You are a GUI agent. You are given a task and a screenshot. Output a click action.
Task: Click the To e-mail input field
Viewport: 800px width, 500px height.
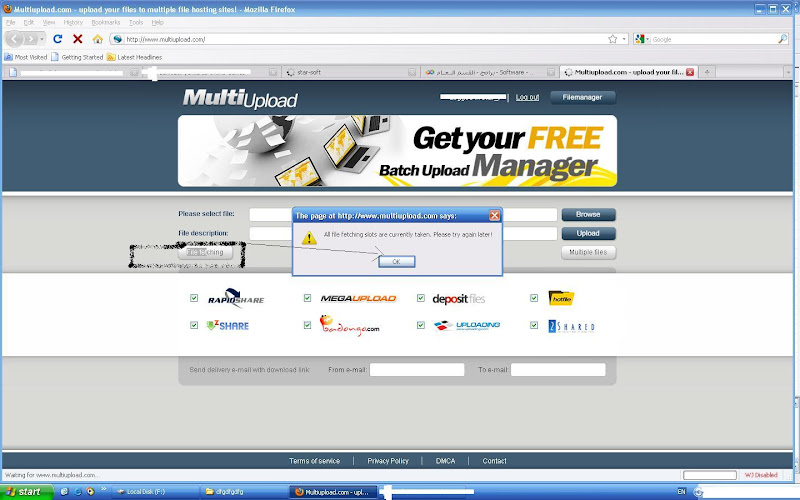pos(558,369)
